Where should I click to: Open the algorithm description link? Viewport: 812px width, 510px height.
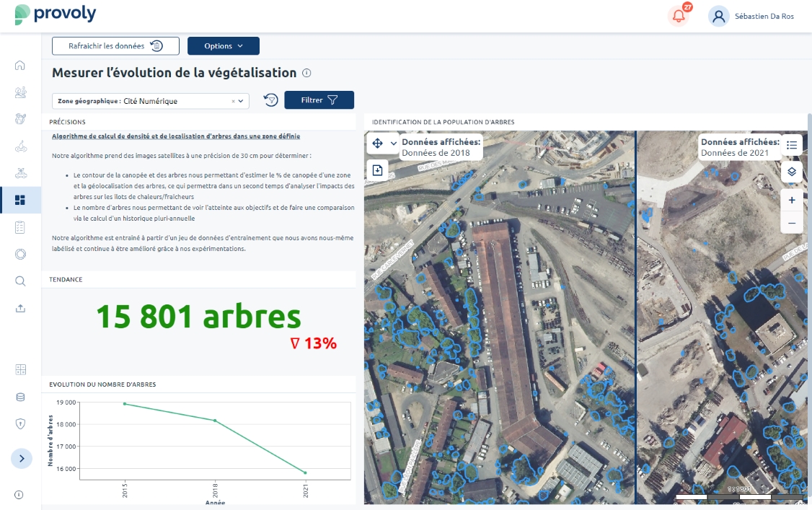click(x=176, y=136)
